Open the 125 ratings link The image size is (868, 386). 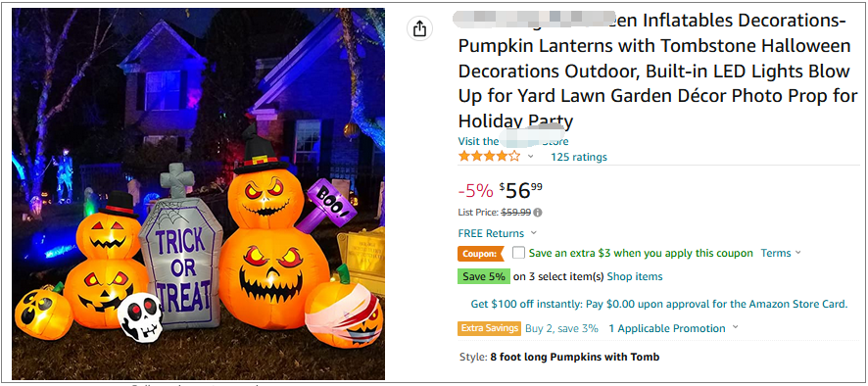[x=578, y=158]
